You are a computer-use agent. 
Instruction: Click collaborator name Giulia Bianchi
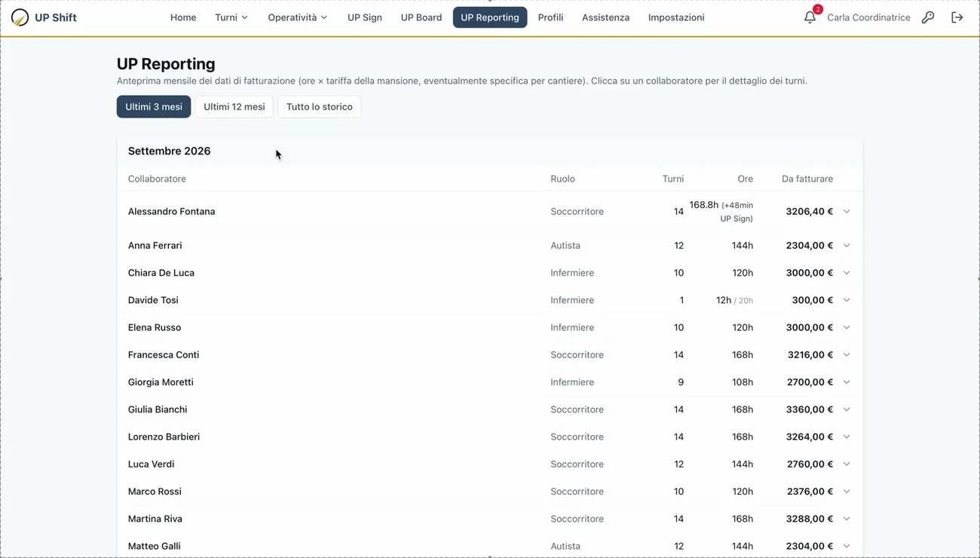coord(158,409)
